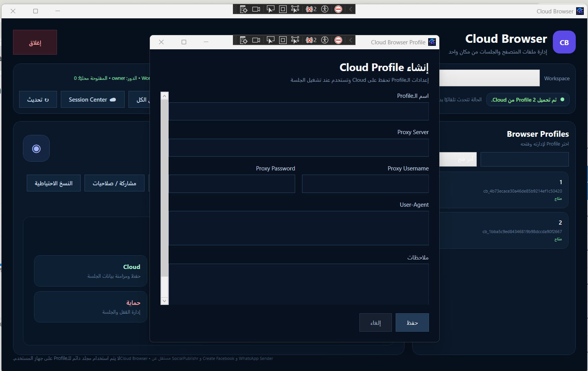Click the CB logo badge
This screenshot has width=588, height=371.
point(564,42)
